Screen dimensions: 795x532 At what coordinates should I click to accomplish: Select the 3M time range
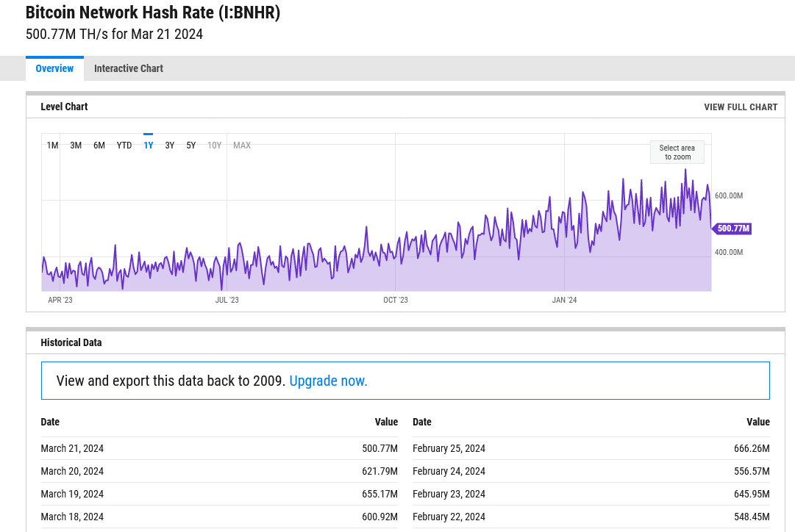pos(76,145)
